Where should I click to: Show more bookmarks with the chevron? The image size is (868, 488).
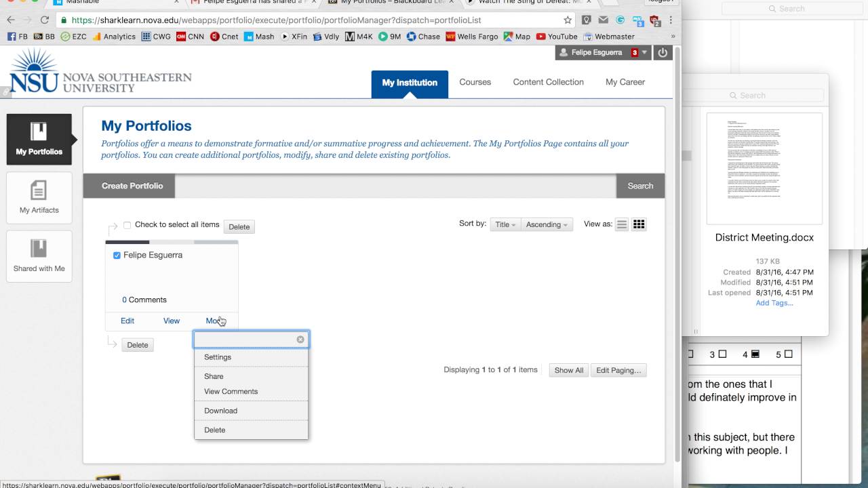(673, 37)
